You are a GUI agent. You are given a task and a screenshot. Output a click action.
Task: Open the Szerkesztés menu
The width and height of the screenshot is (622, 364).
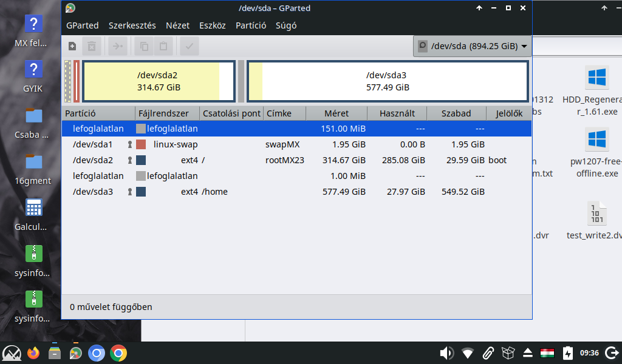[132, 25]
